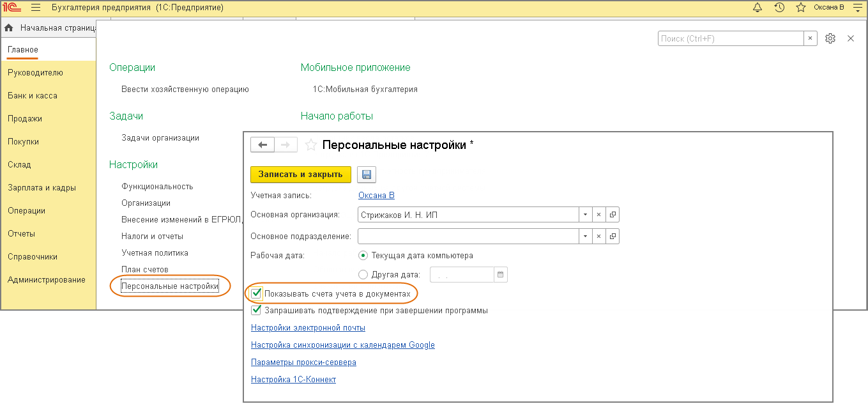Screen dimensions: 868x404
Task: Click the home icon of Начальная страница
Action: 9,28
